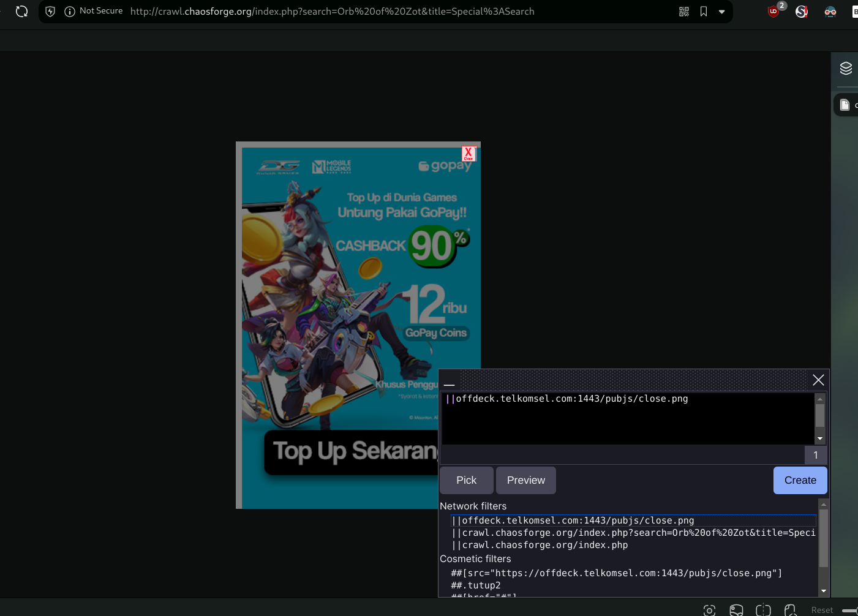The height and width of the screenshot is (616, 858).
Task: Open the layers stack icon in sidebar
Action: coord(846,68)
